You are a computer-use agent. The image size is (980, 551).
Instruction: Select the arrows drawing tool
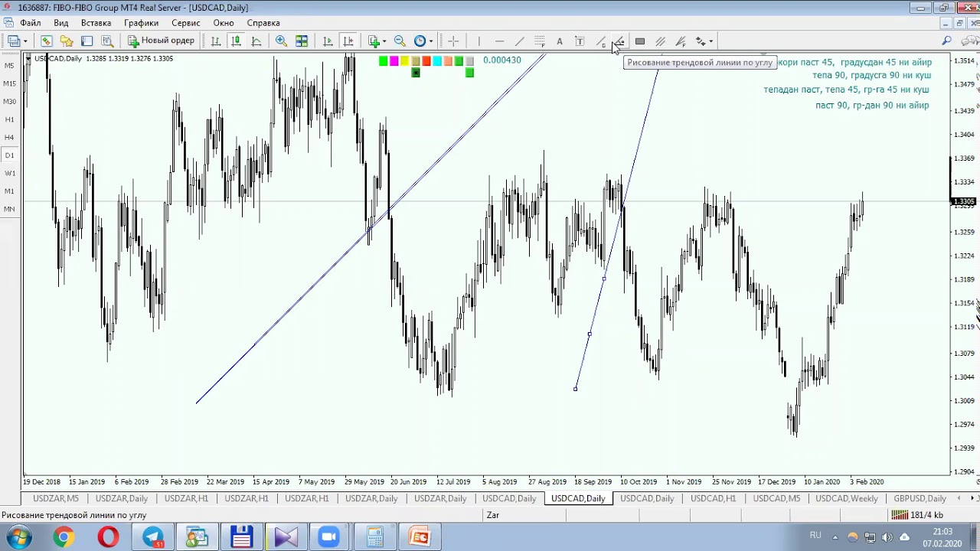pos(701,41)
